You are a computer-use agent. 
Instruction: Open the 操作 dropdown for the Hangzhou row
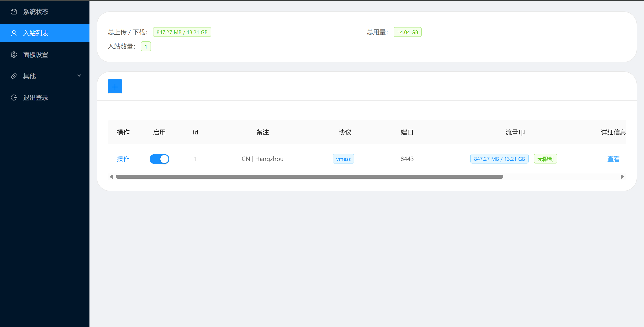(123, 159)
